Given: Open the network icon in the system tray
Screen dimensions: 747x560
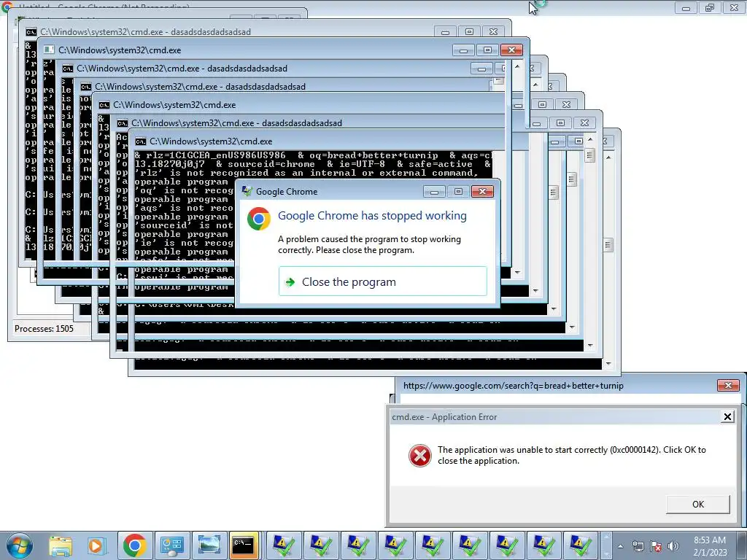Looking at the screenshot, I should 638,546.
